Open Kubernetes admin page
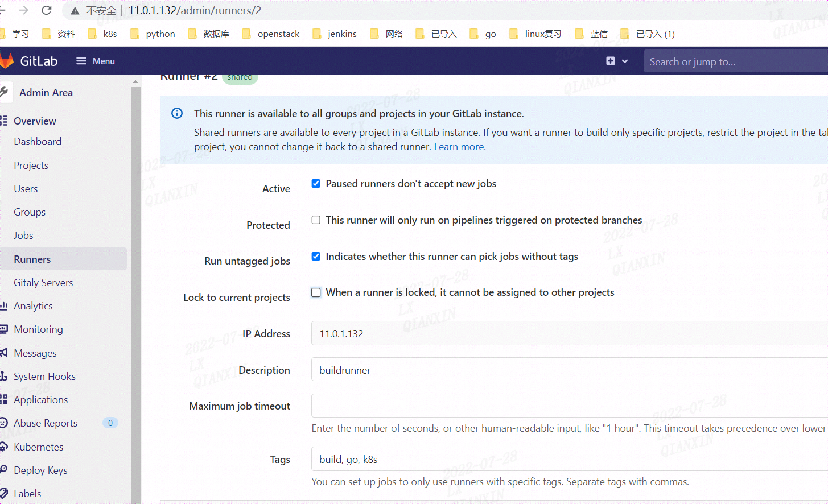 click(x=39, y=447)
